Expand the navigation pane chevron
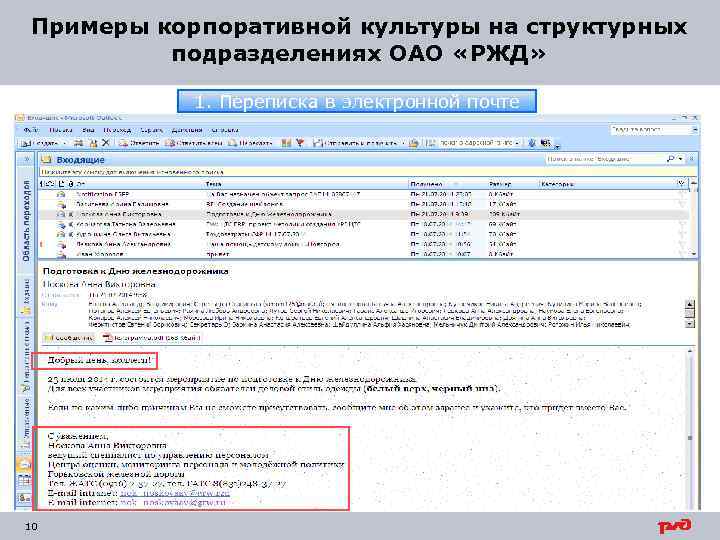 click(27, 159)
